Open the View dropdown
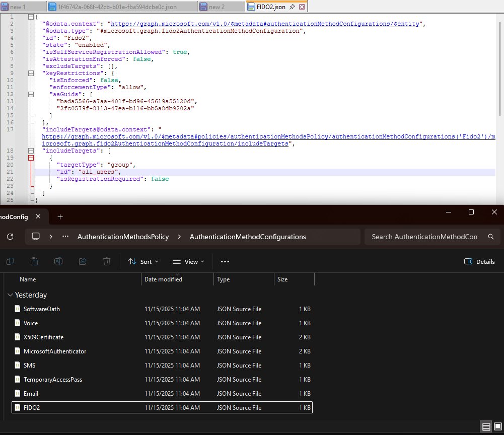504x435 pixels. click(x=188, y=261)
